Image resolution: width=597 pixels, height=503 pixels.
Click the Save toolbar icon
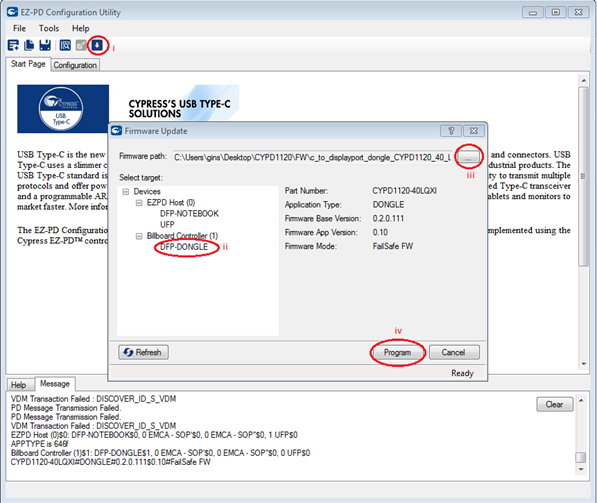45,45
